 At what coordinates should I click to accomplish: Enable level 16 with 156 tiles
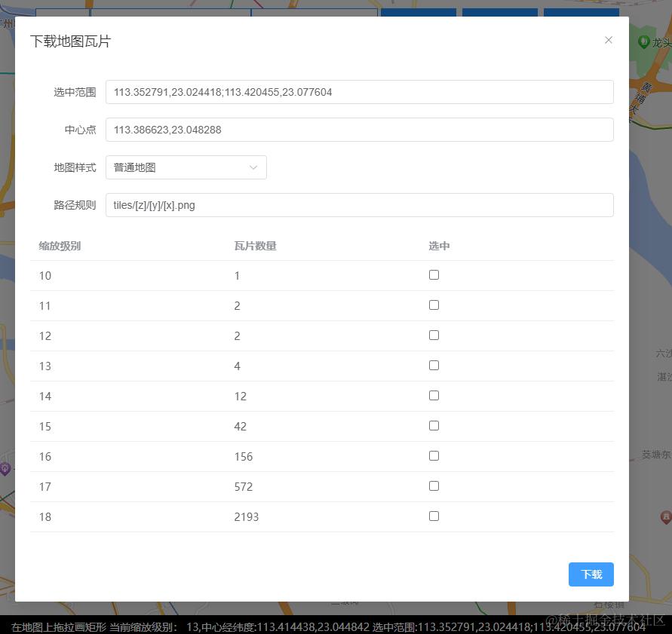coord(434,455)
